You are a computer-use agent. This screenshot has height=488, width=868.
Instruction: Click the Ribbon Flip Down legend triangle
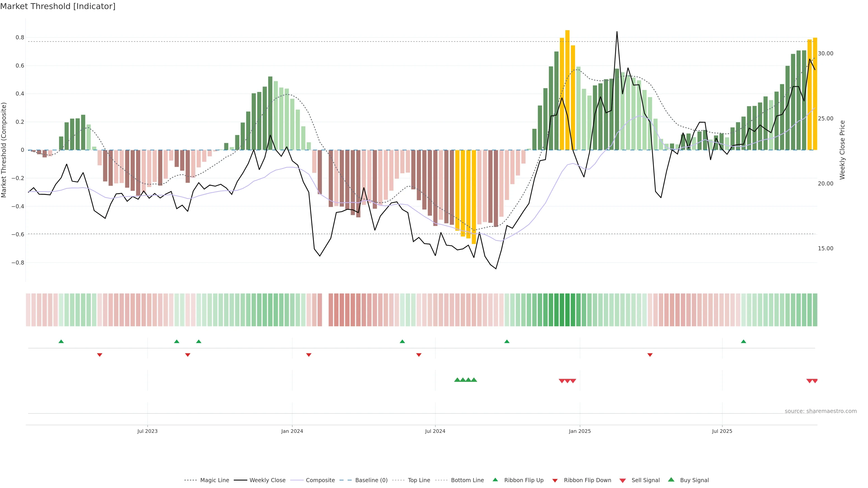point(555,481)
